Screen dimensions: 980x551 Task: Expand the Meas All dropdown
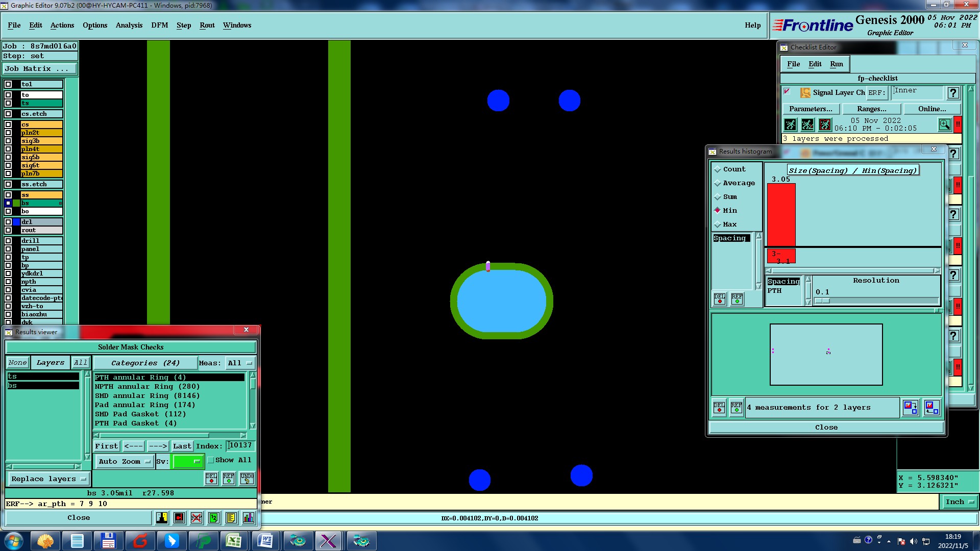(x=240, y=363)
